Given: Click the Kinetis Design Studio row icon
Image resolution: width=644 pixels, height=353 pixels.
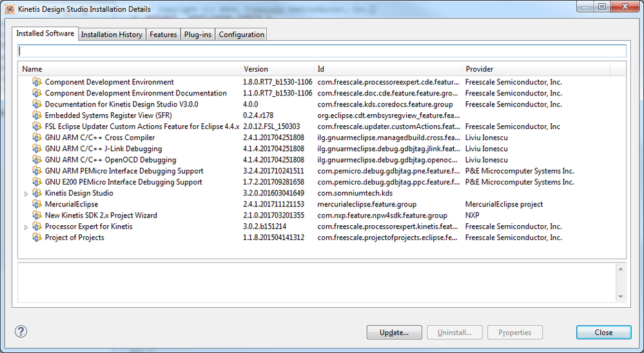Looking at the screenshot, I should 37,193.
